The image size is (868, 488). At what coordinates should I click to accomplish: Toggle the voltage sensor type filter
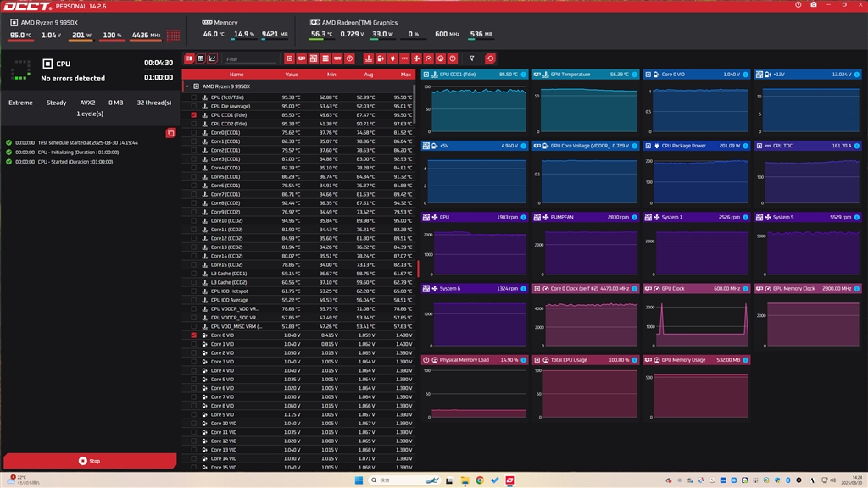click(381, 58)
